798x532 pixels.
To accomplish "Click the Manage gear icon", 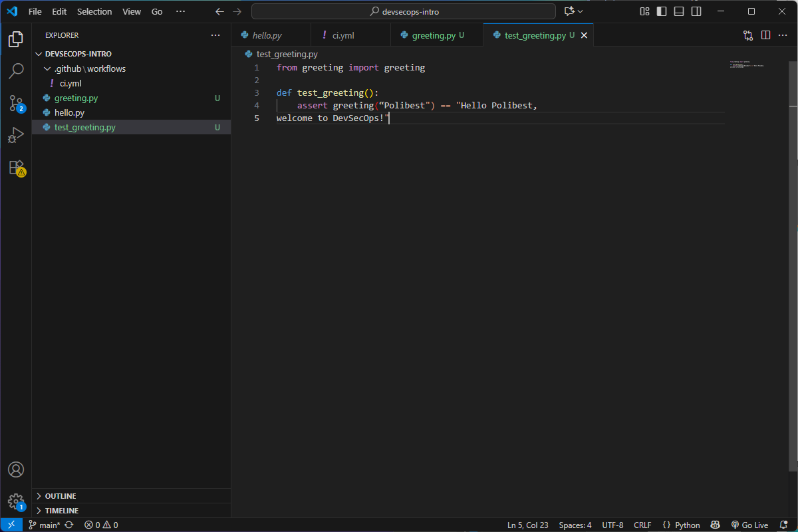I will pyautogui.click(x=16, y=501).
